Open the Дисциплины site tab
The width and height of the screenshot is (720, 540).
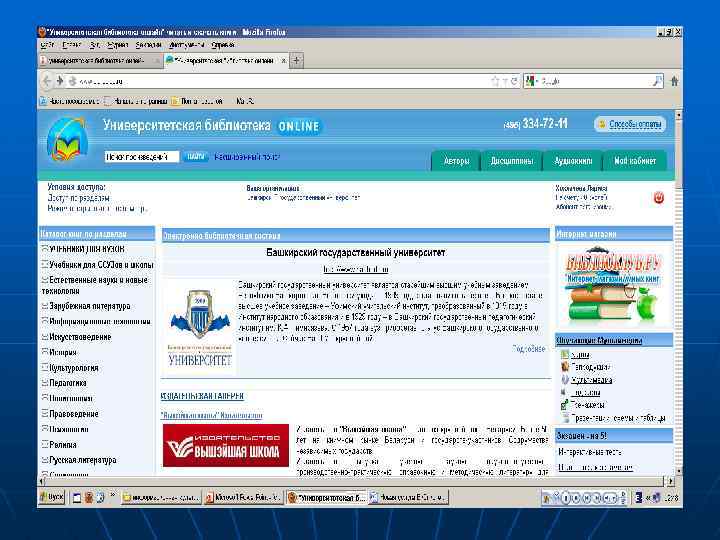(512, 161)
